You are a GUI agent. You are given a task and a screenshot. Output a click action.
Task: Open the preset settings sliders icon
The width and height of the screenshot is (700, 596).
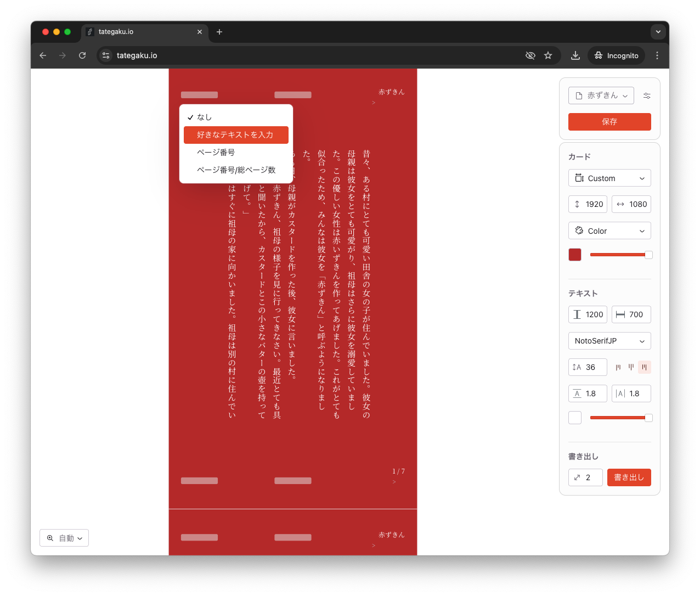pos(647,95)
